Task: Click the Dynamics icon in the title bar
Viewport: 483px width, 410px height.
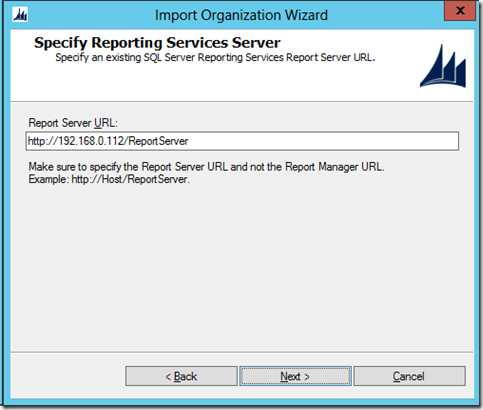Action: coord(20,15)
